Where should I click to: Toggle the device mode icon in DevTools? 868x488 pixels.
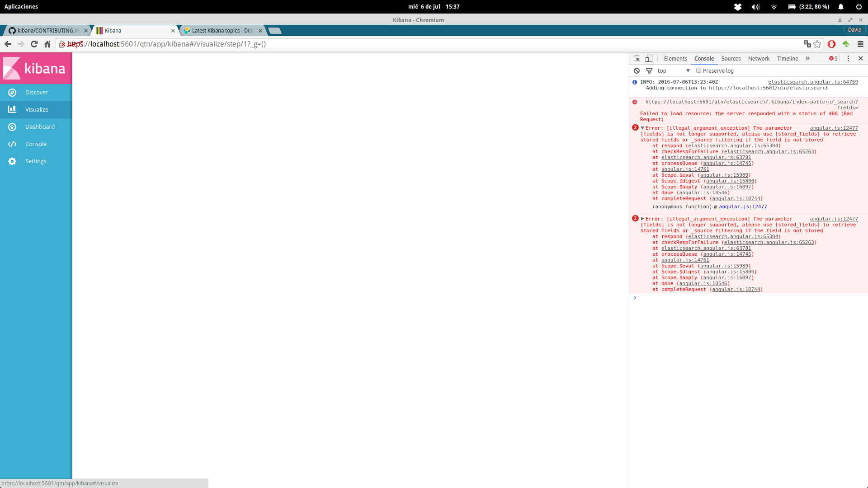tap(649, 58)
